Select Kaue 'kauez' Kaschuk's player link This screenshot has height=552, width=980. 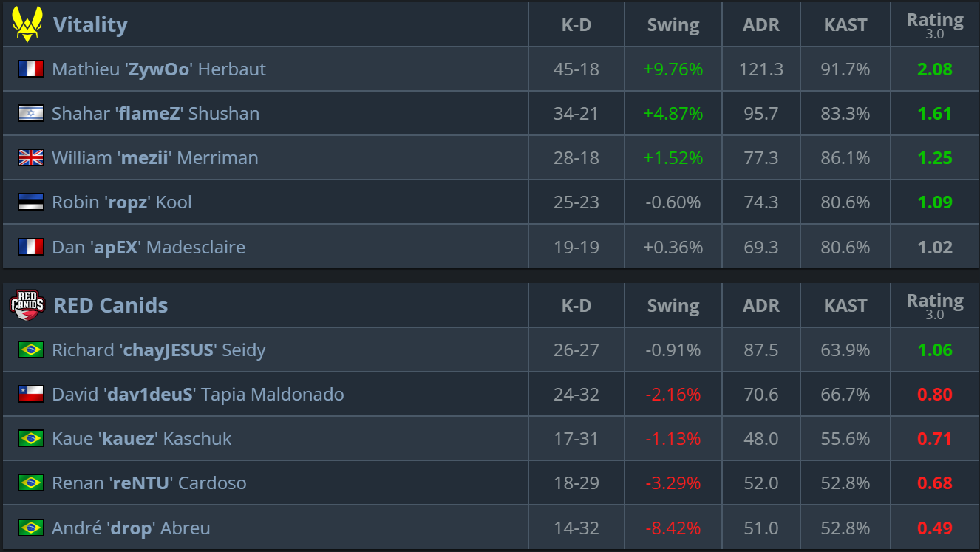(x=141, y=439)
